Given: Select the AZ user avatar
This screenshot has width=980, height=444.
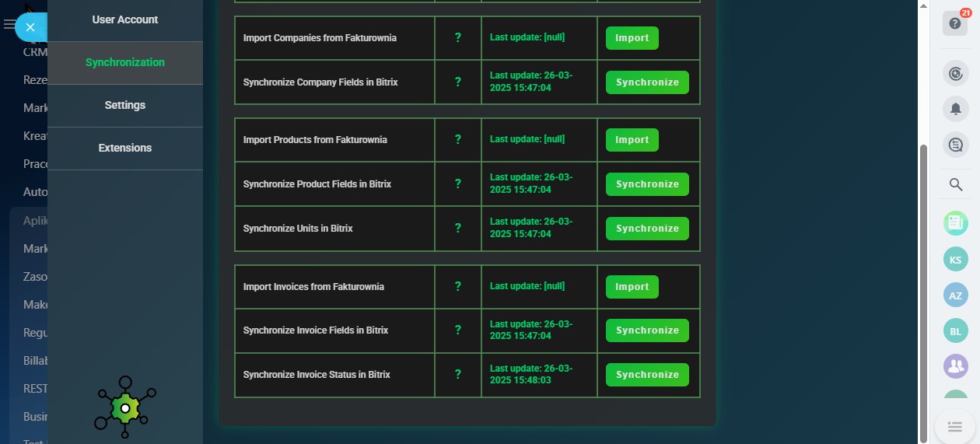Looking at the screenshot, I should [956, 295].
